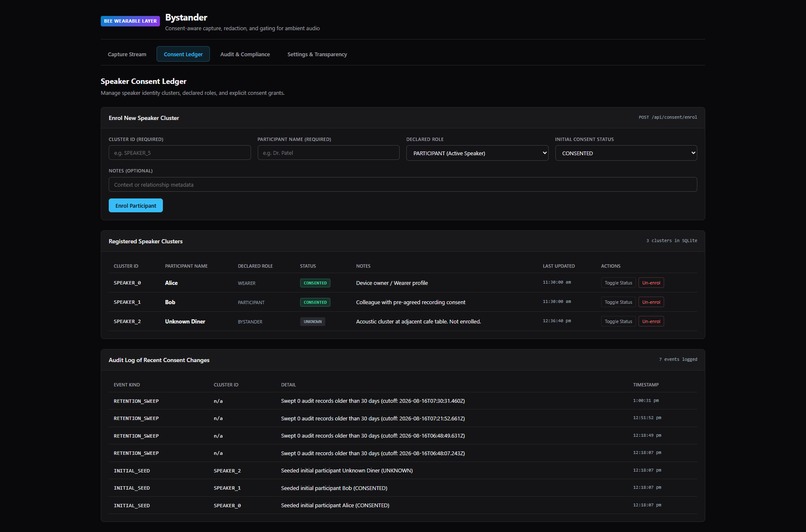Click 'Seeded initial participant Alice' detail
Image resolution: width=806 pixels, height=532 pixels.
click(335, 505)
